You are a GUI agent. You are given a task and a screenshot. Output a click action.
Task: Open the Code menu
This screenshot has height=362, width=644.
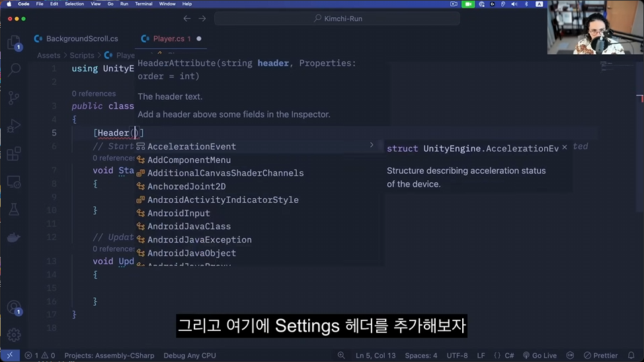(x=23, y=4)
